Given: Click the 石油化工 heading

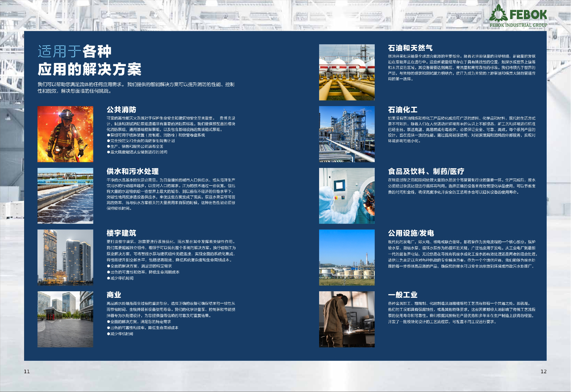Looking at the screenshot, I should [403, 110].
